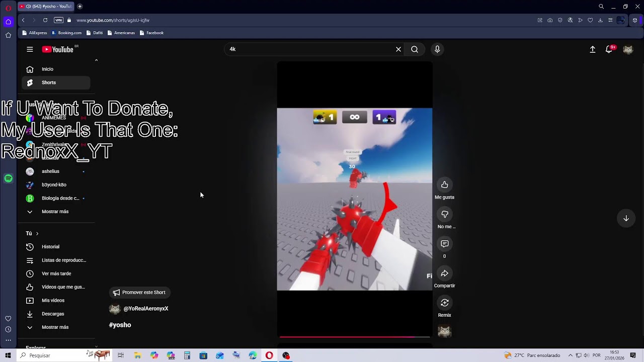Image resolution: width=644 pixels, height=362 pixels.
Task: Open a new browser tab
Action: [79, 7]
